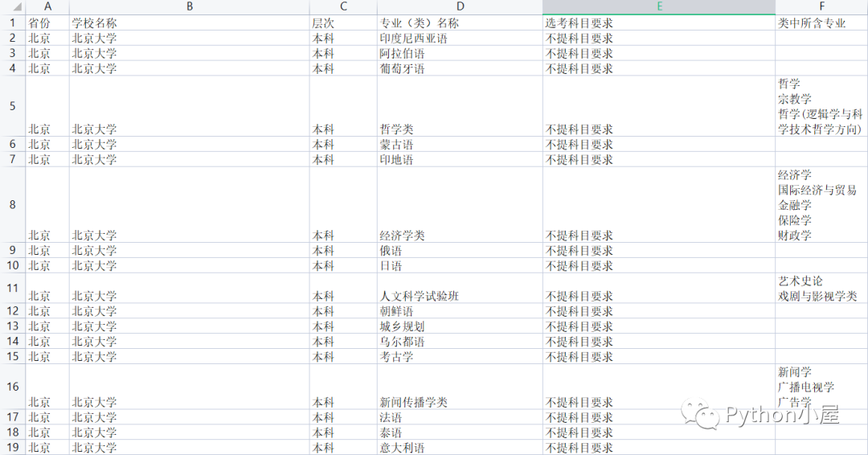This screenshot has width=868, height=455.
Task: Select row 8 header
Action: point(12,205)
